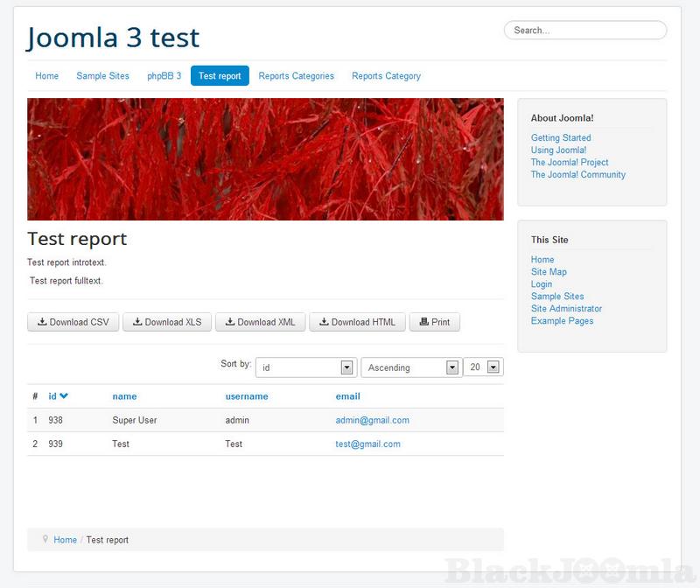
Task: Click the id column sort arrow icon
Action: click(64, 396)
